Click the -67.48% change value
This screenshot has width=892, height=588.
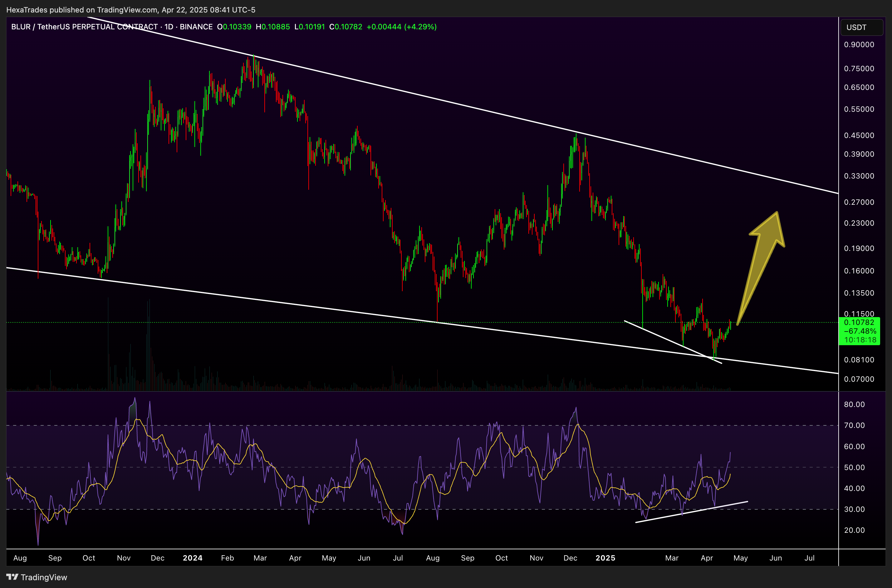tap(860, 331)
